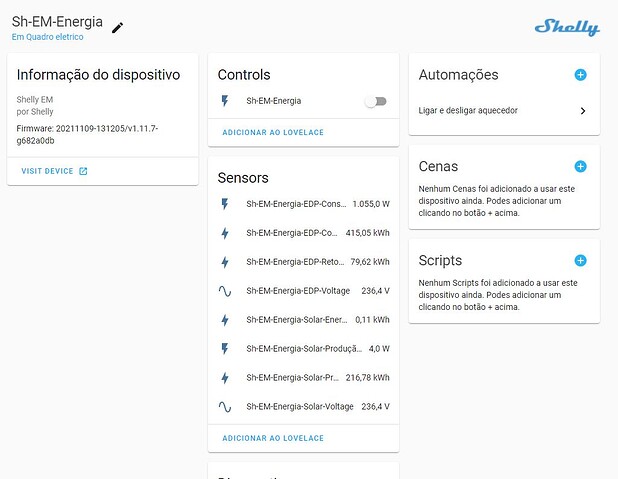Open the sensor row showing 415,05 kWh
The height and width of the screenshot is (479, 618).
303,233
